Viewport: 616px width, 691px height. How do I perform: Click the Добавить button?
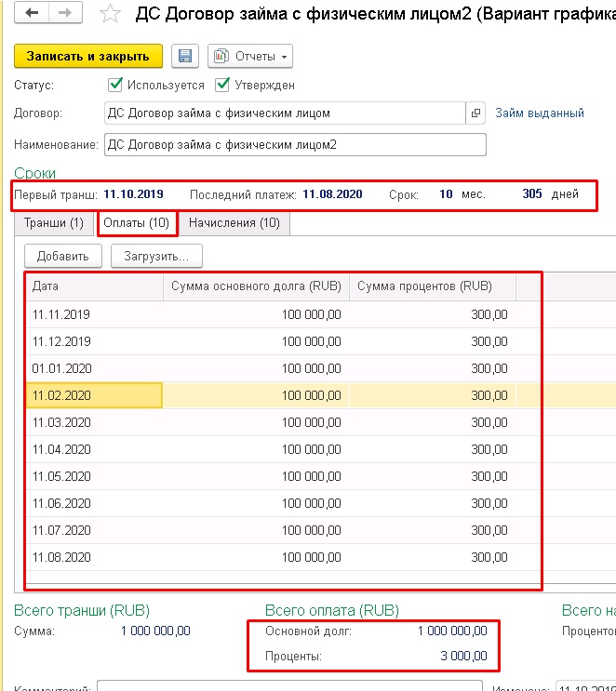pos(62,256)
